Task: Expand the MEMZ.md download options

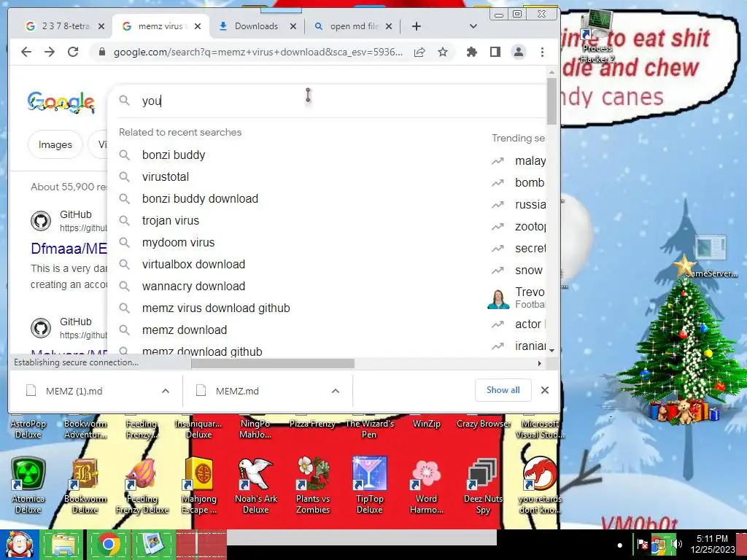Action: click(x=336, y=391)
